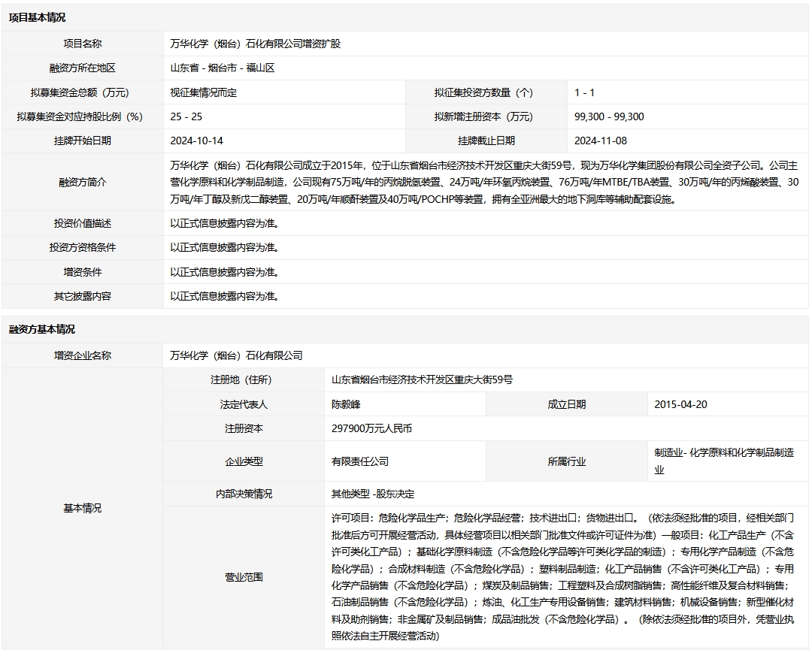Select the 营业范围 label
812x650 pixels.
coord(244,577)
